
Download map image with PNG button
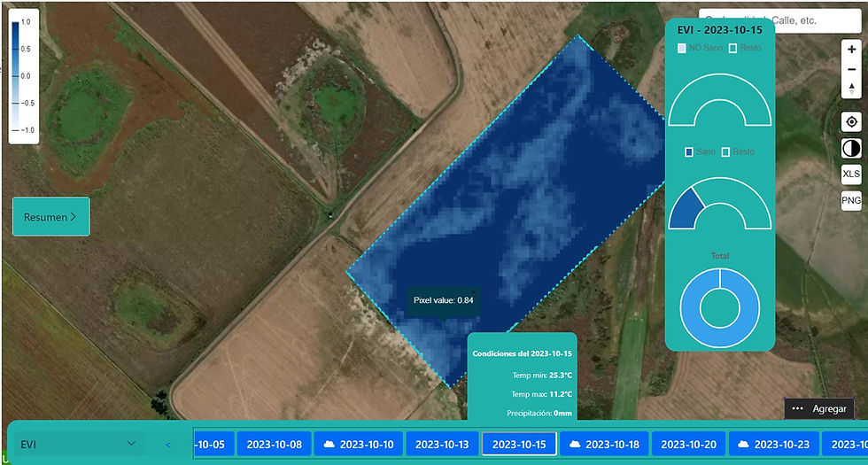851,200
